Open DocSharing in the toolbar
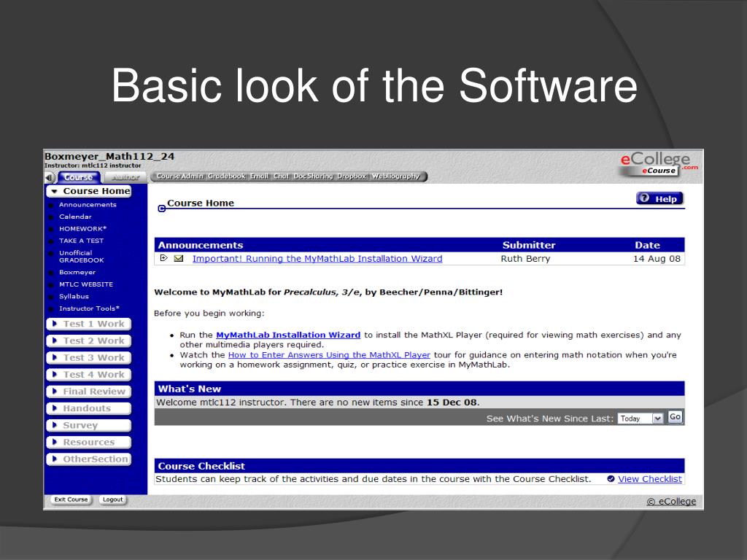This screenshot has width=747, height=560. tap(313, 176)
